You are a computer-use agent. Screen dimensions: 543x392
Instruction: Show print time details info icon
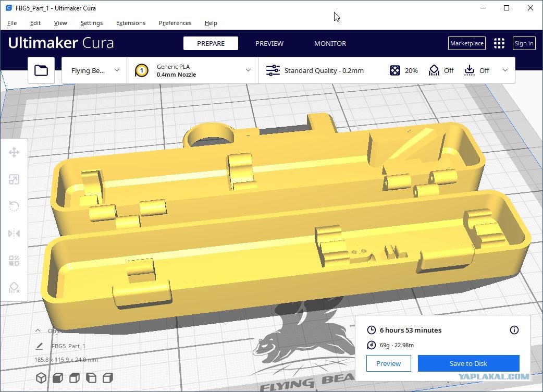[514, 330]
